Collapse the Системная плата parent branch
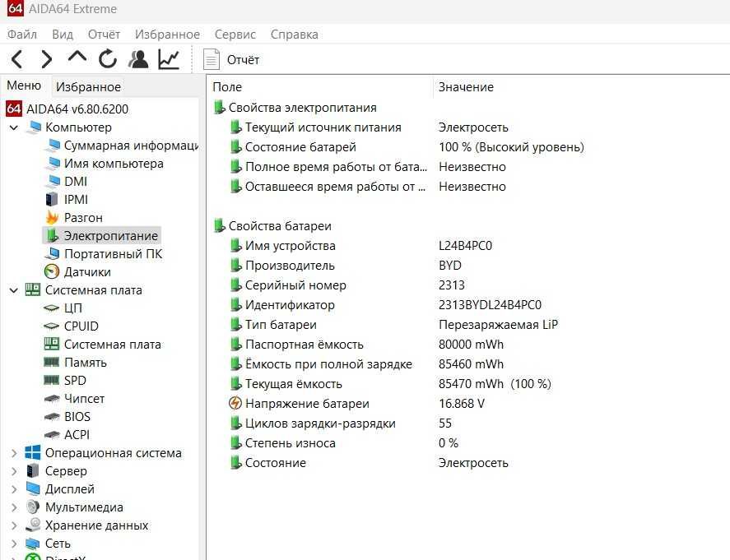This screenshot has width=730, height=560. point(14,290)
